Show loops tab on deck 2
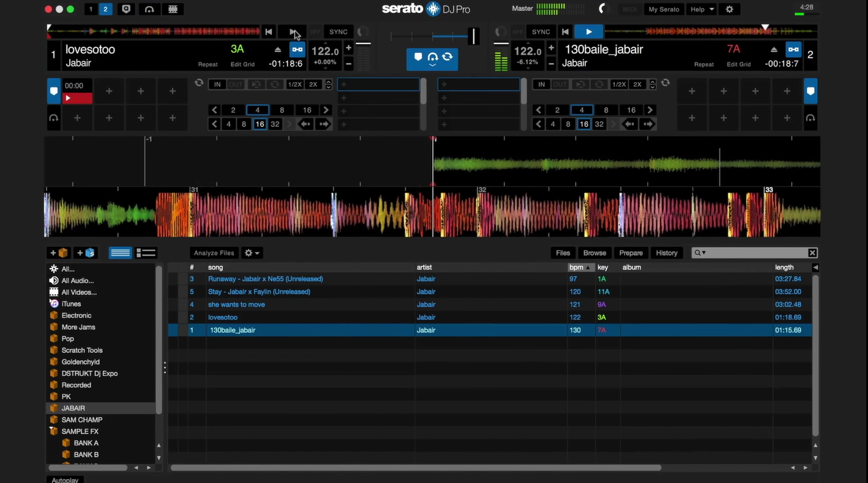Image resolution: width=868 pixels, height=483 pixels. [x=810, y=118]
